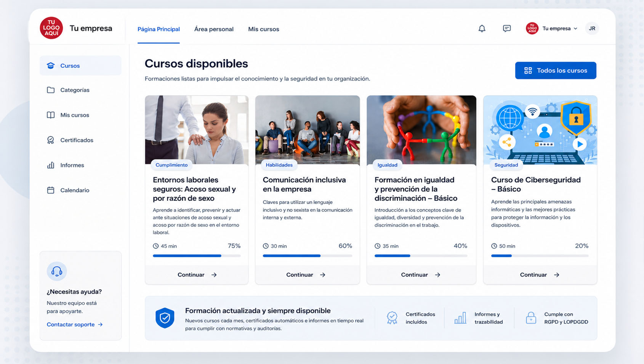Click the shield checkmark icon in banner
644x364 pixels.
pyautogui.click(x=165, y=318)
